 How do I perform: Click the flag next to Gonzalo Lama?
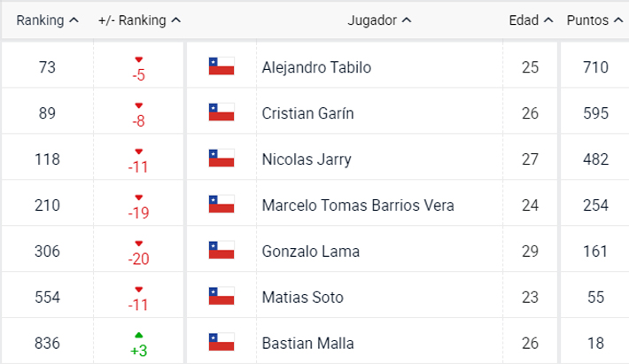tap(221, 250)
